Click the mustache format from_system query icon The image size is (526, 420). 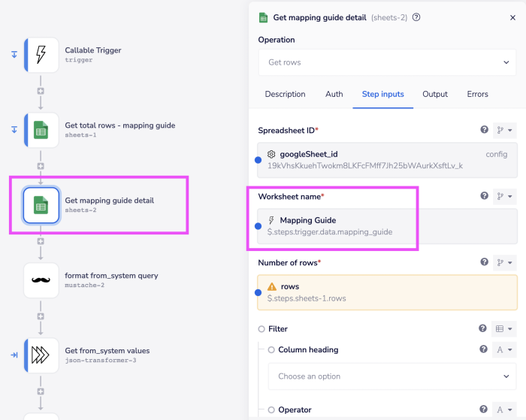coord(41,280)
